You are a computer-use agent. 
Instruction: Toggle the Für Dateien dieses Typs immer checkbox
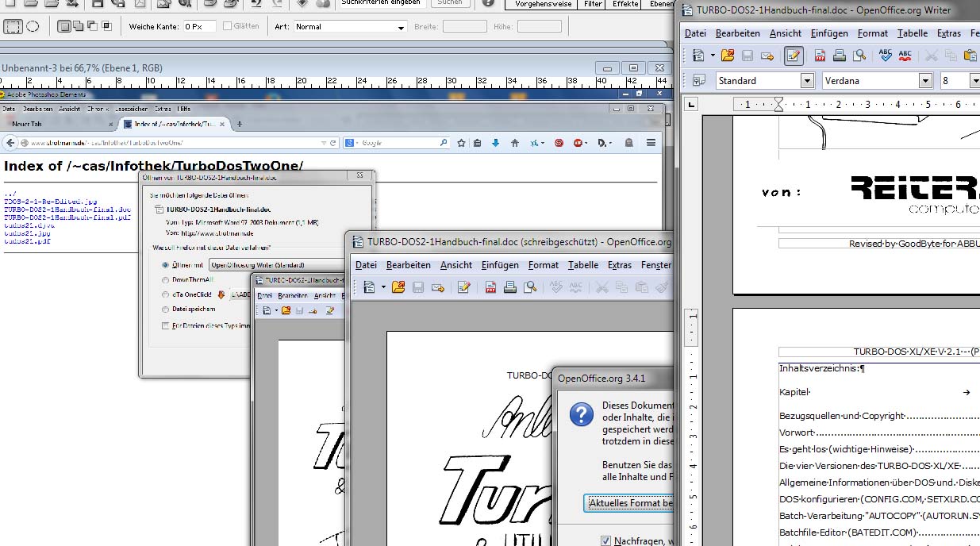point(165,325)
